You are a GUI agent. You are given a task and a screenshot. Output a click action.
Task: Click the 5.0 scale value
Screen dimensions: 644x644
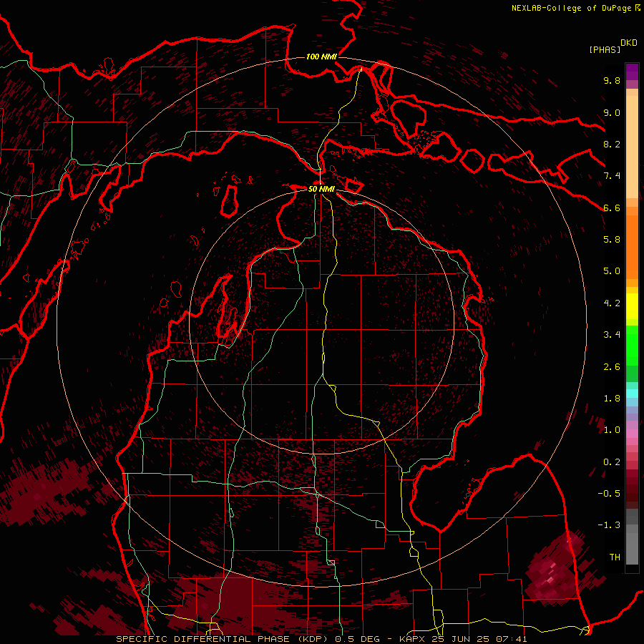pyautogui.click(x=612, y=271)
